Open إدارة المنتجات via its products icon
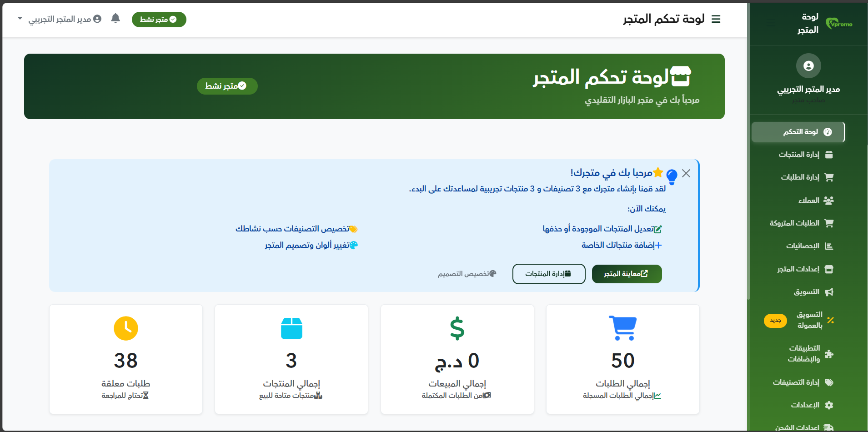The width and height of the screenshot is (868, 432). (x=828, y=155)
